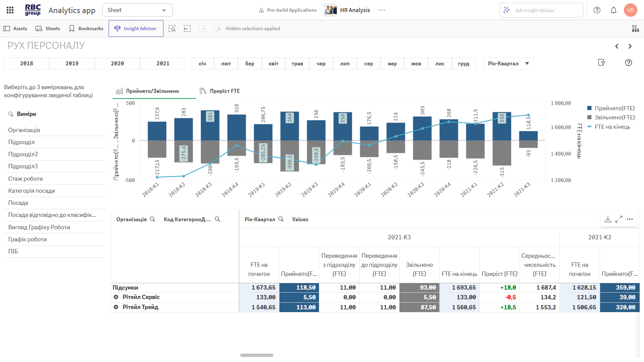Click the step back selections icon
This screenshot has height=362, width=644.
click(187, 28)
